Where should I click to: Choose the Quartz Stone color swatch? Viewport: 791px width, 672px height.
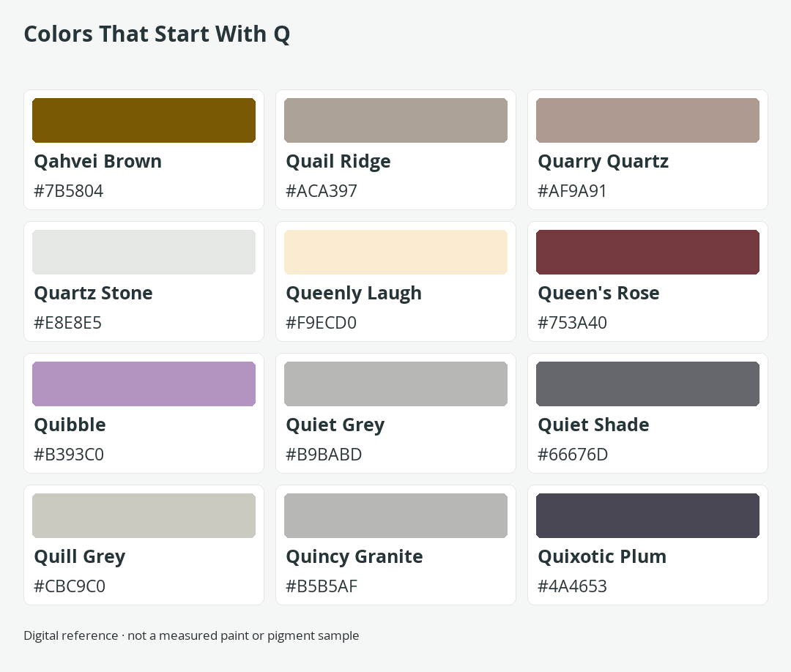(144, 252)
